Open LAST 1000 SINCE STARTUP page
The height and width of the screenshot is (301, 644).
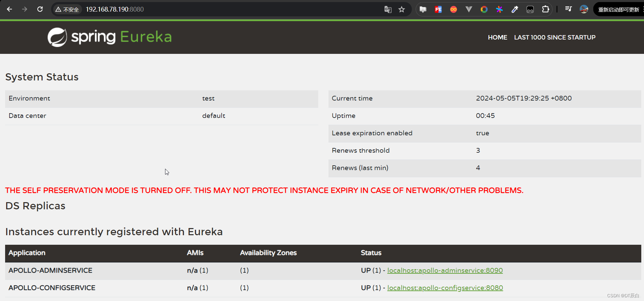pos(554,37)
